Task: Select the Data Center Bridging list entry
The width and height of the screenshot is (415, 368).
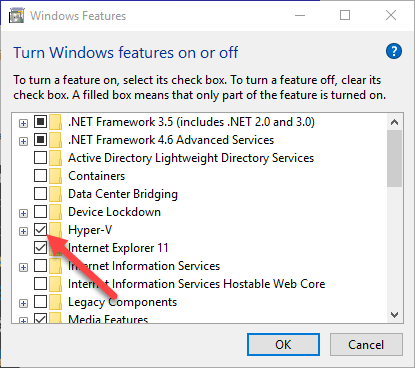Action: pyautogui.click(x=123, y=194)
